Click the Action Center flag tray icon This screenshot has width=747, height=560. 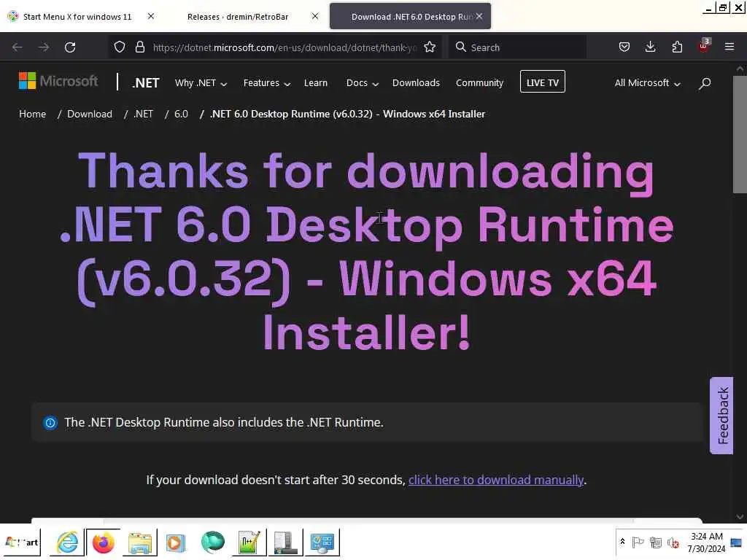(638, 542)
